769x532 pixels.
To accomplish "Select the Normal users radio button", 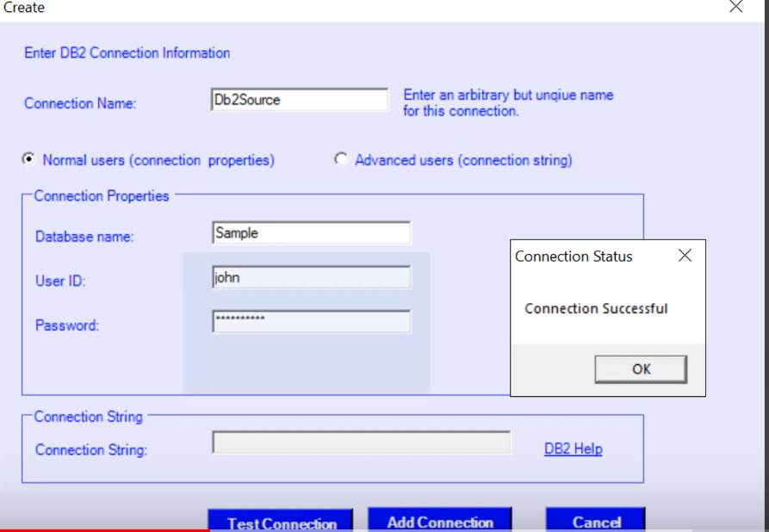I will pyautogui.click(x=29, y=159).
